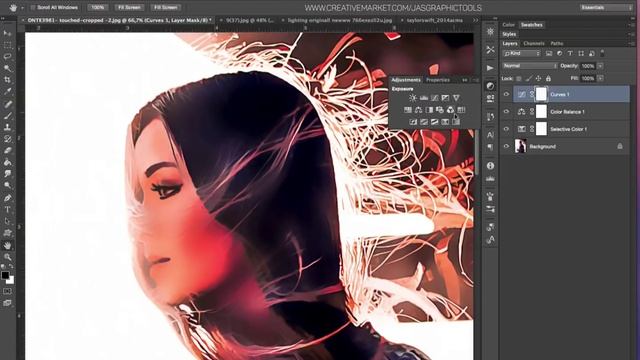The width and height of the screenshot is (640, 360).
Task: Select the Healing Brush tool
Action: (x=7, y=104)
